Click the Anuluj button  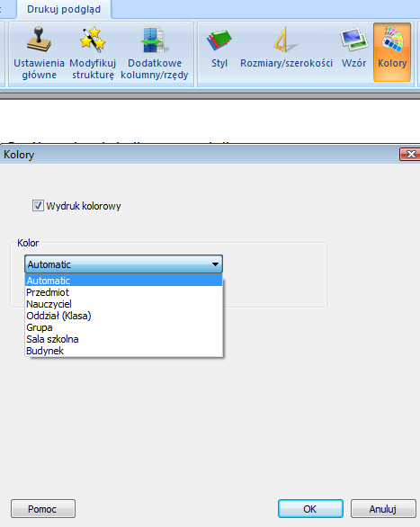click(x=383, y=508)
